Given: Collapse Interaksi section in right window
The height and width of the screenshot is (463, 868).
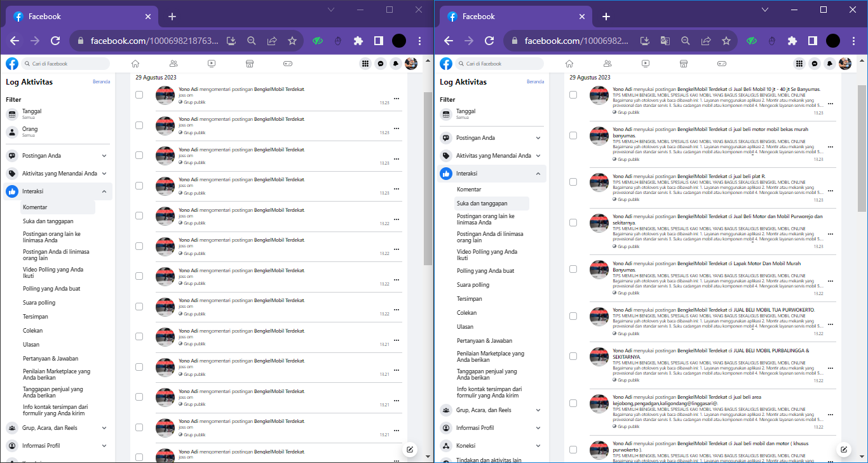Looking at the screenshot, I should [492, 174].
